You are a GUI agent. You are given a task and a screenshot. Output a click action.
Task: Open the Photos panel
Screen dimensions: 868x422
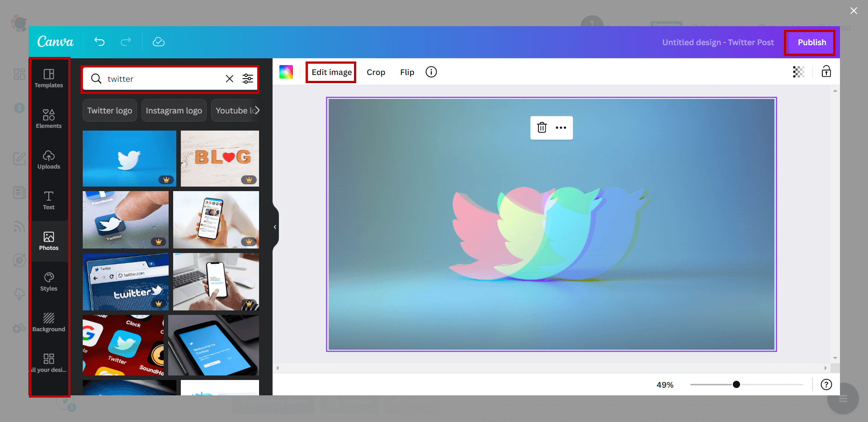coord(49,241)
